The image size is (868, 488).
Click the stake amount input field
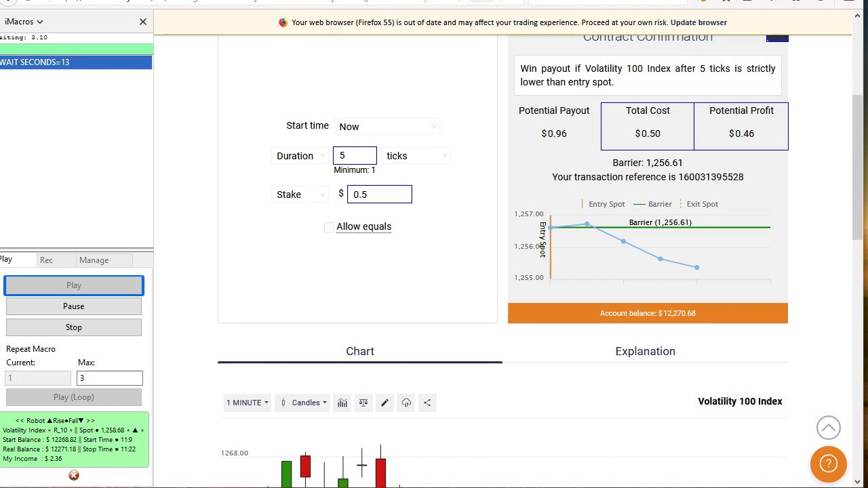tap(380, 195)
